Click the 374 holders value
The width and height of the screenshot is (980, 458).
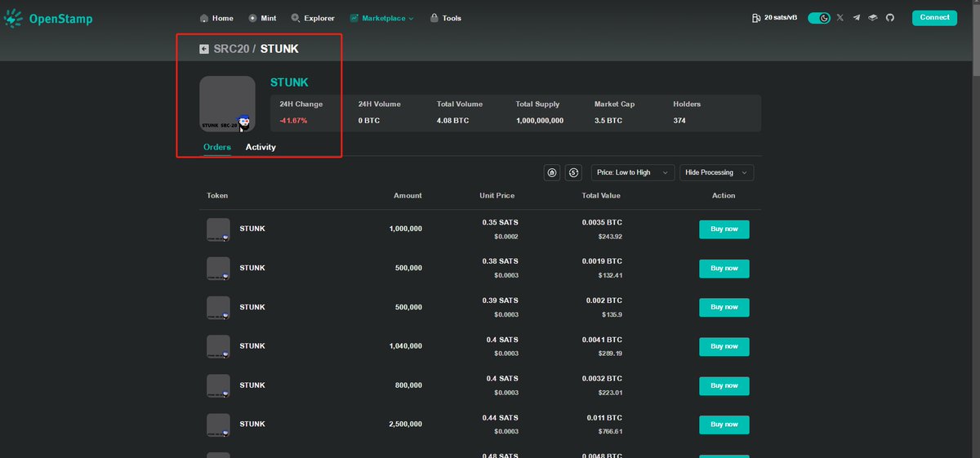pos(679,121)
